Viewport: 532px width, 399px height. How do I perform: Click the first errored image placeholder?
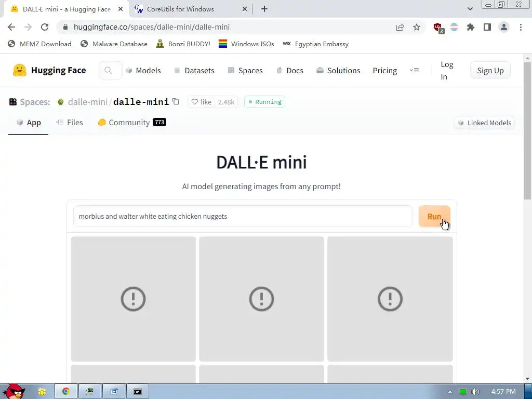coord(134,299)
